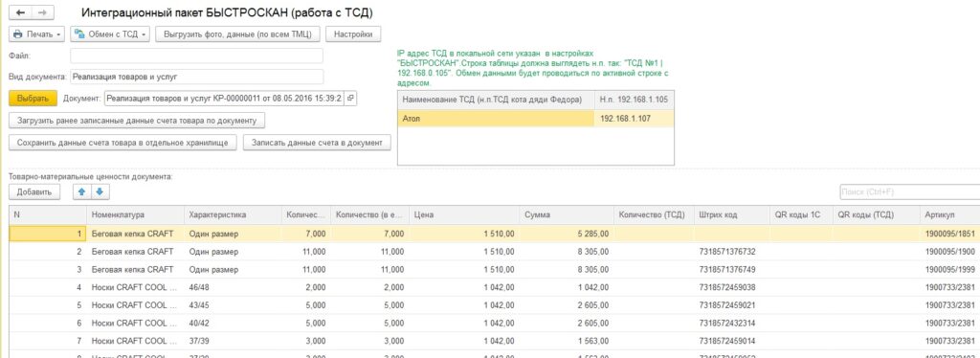Click the QR коды (ТСД) column header
Image resolution: width=980 pixels, height=358 pixels.
877,215
